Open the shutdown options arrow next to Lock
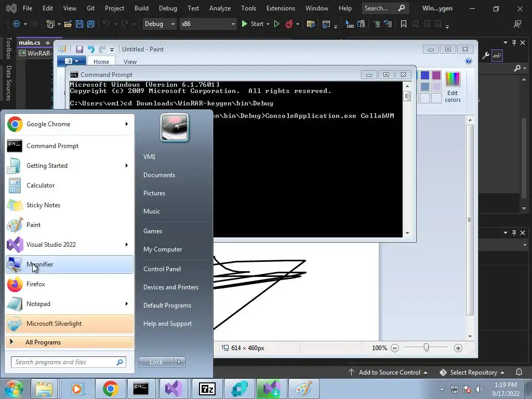 pos(179,362)
